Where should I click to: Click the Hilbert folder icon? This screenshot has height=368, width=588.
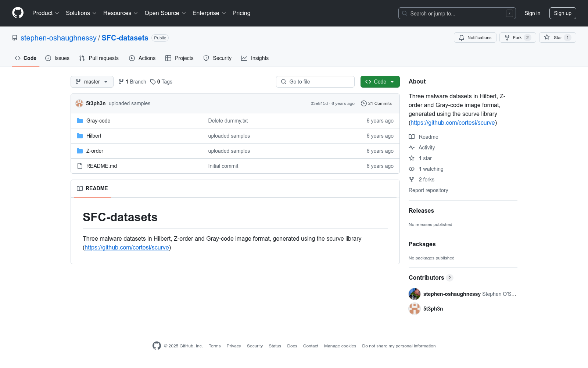pos(80,136)
